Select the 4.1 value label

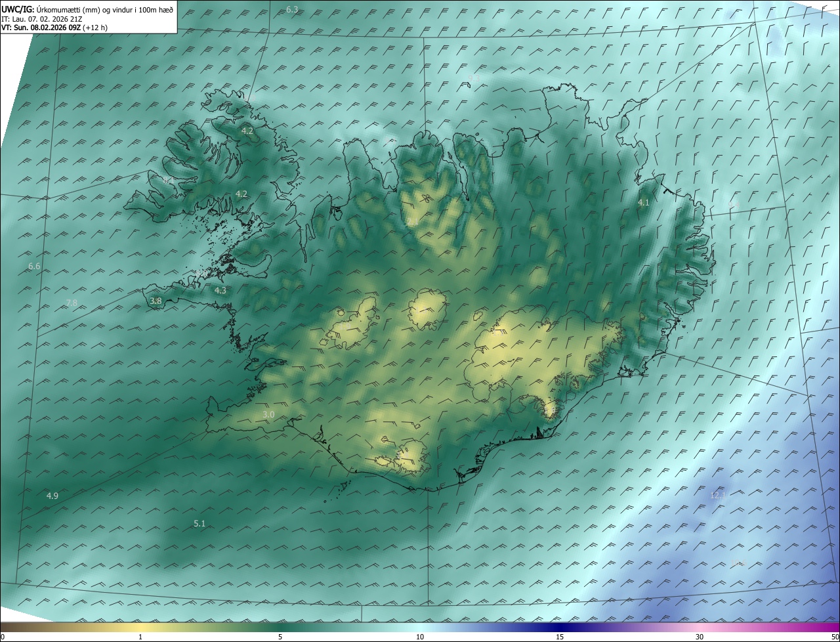coord(644,203)
